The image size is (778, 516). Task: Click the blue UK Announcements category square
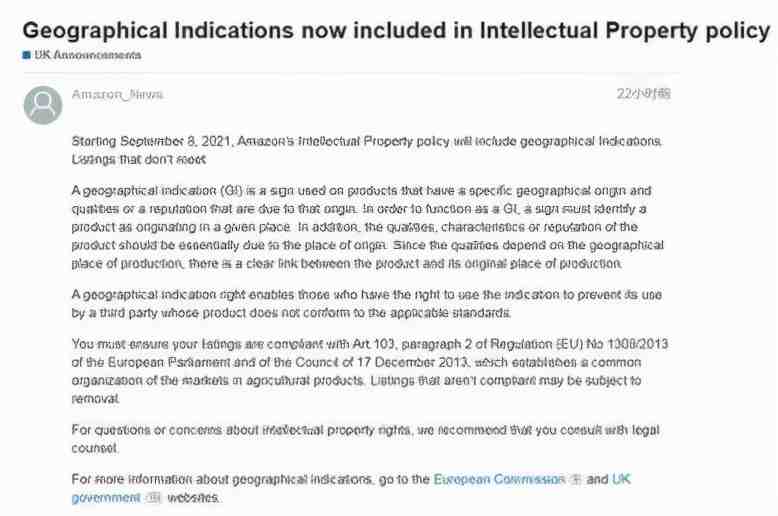[x=26, y=55]
